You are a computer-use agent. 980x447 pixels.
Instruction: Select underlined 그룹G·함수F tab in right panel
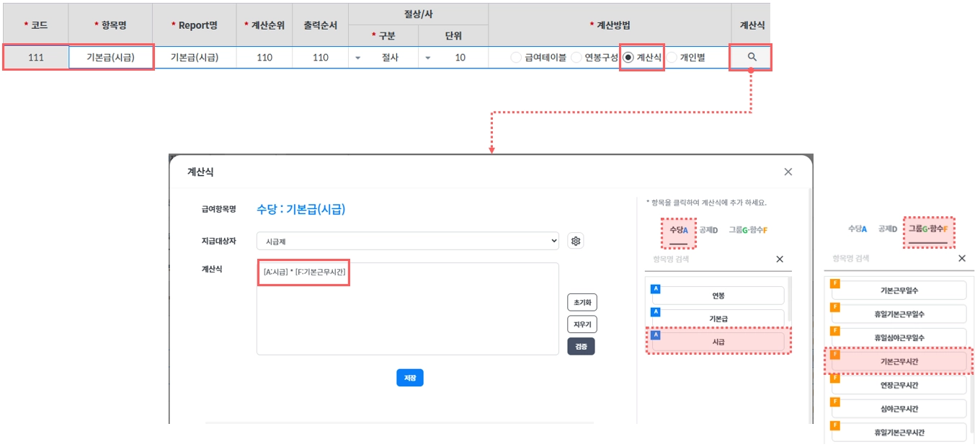927,229
